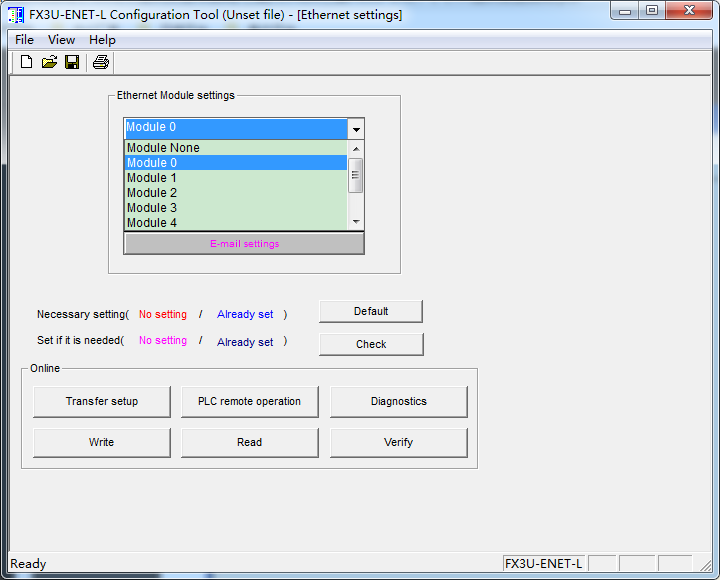The width and height of the screenshot is (720, 580).
Task: Close the configuration tool window
Action: [689, 11]
